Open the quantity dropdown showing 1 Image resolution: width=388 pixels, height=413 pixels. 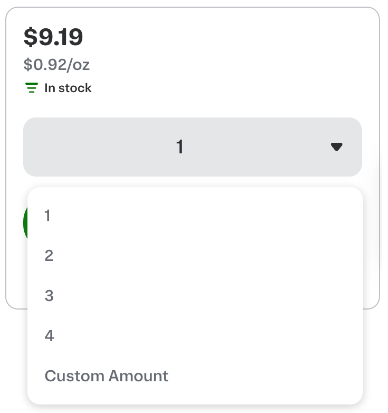(x=192, y=147)
